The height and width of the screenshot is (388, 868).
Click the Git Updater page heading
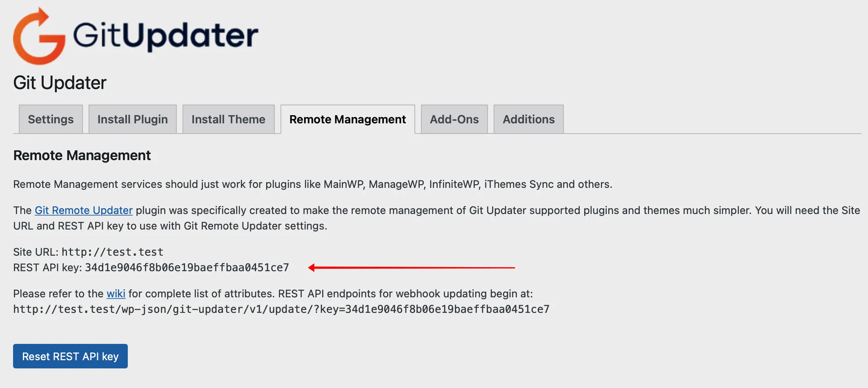[x=60, y=83]
